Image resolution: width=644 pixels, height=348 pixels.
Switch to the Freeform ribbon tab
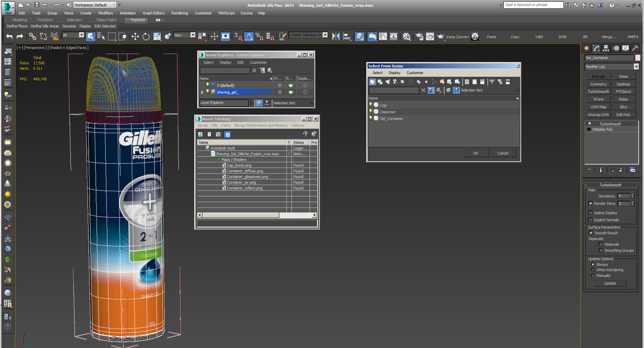tap(45, 20)
